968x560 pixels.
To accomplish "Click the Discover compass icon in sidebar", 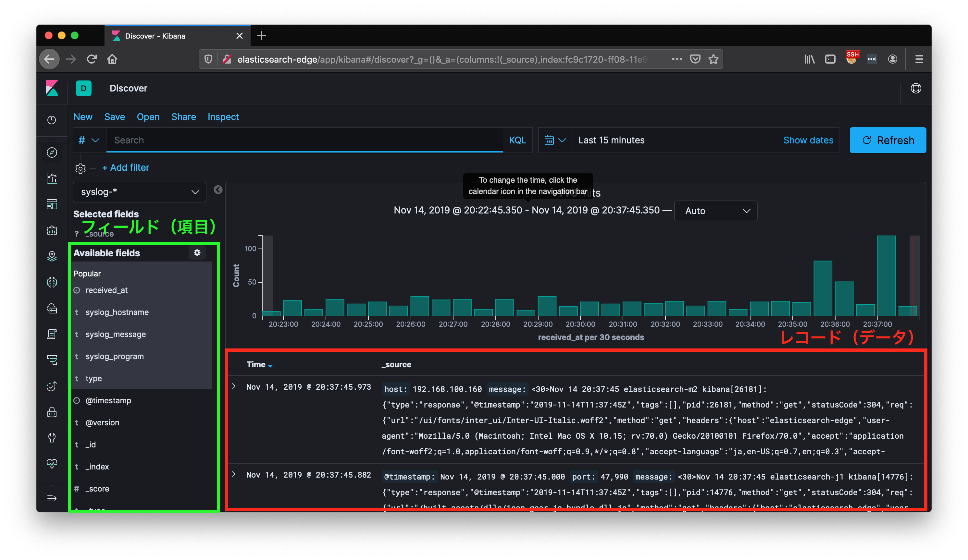I will (x=52, y=152).
